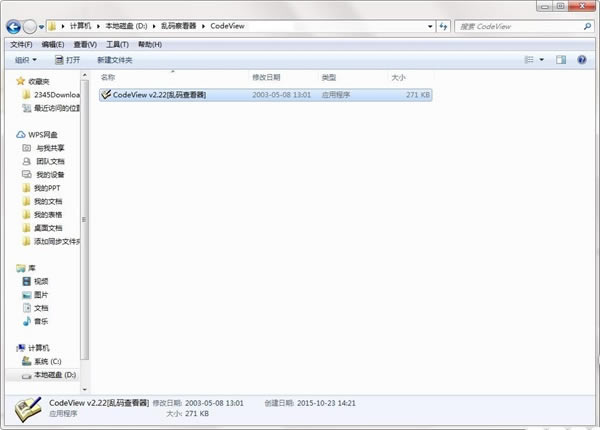Click the sidebar scroll up arrow

85,75
